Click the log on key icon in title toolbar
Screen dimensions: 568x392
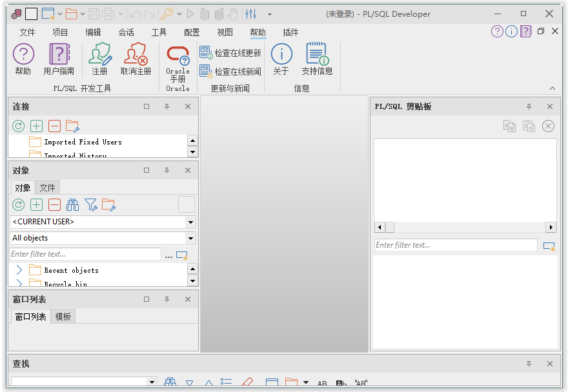pos(167,14)
